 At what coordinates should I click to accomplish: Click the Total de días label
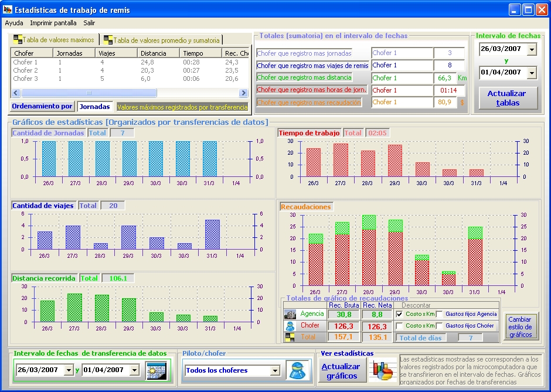420,338
